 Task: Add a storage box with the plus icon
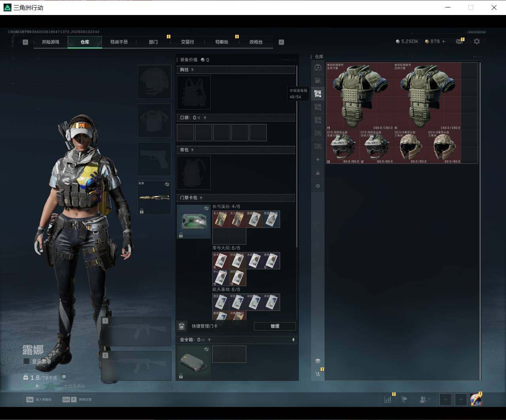318,159
